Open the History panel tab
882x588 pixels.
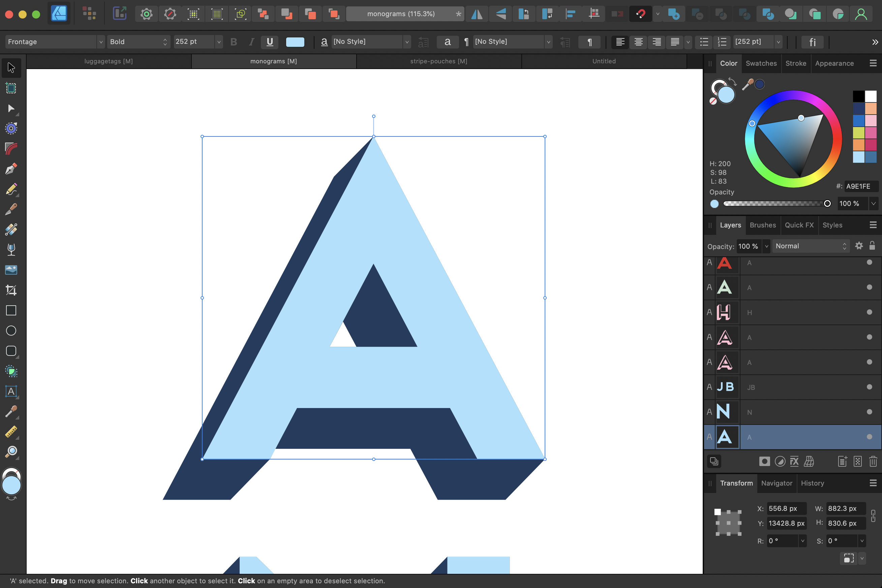click(x=812, y=483)
